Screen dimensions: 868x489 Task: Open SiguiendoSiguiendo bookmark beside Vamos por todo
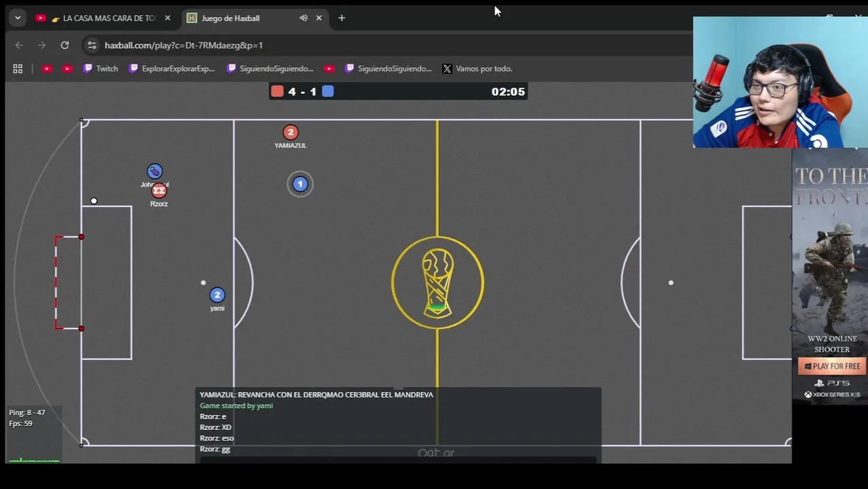[x=388, y=69]
